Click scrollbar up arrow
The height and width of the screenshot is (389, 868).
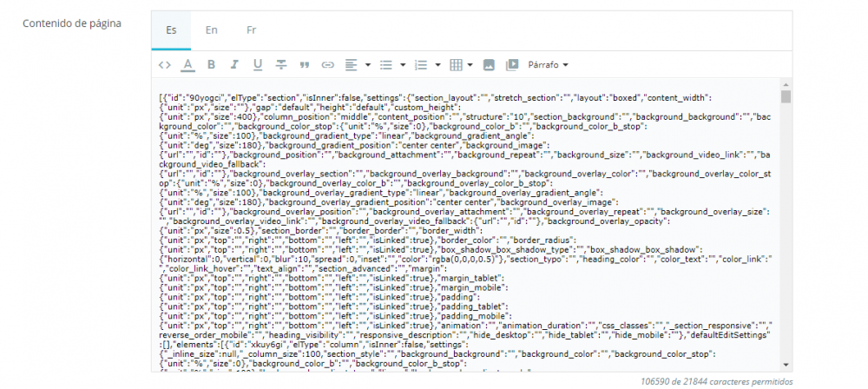[x=786, y=83]
